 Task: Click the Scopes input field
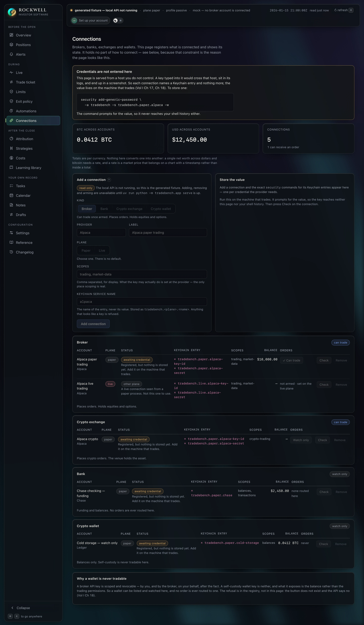pos(142,274)
